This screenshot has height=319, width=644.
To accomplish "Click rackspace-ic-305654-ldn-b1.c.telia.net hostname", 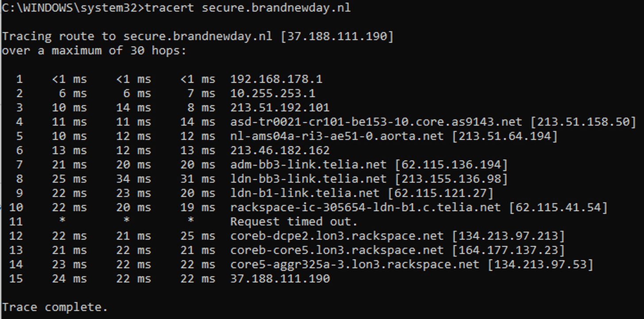I will [x=366, y=208].
